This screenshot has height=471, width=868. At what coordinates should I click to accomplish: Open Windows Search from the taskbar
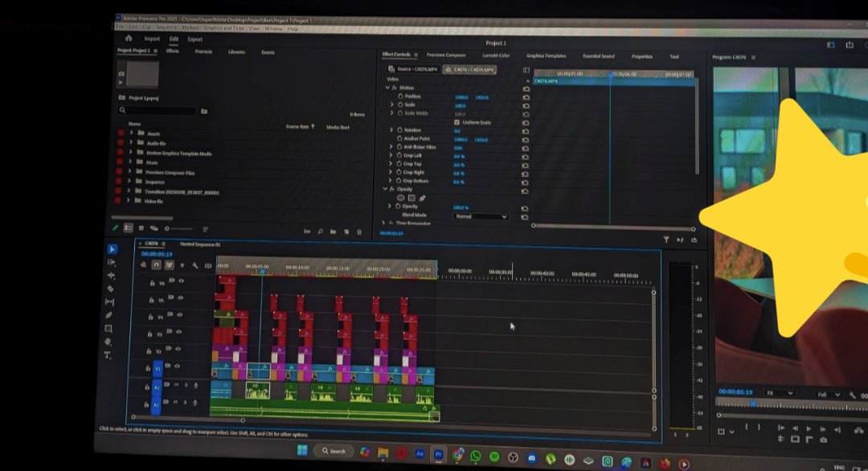333,451
